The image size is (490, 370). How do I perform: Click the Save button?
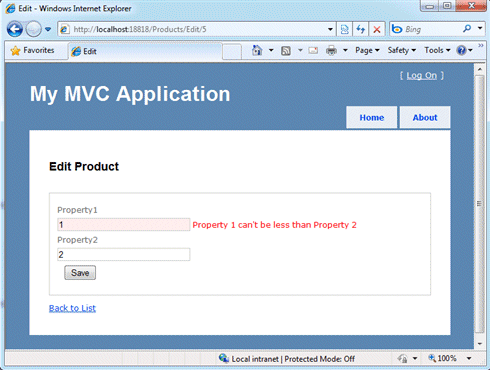[x=80, y=273]
